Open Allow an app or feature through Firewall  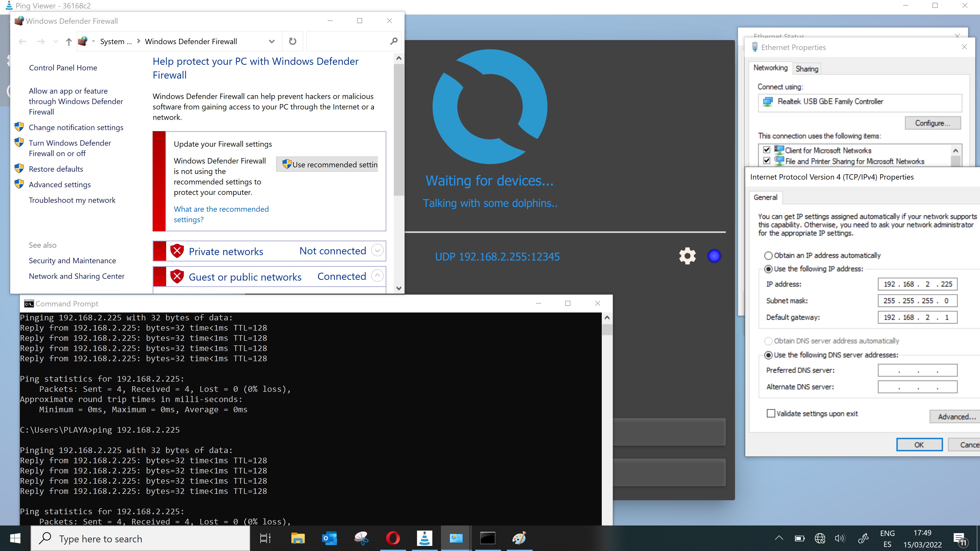tap(76, 101)
